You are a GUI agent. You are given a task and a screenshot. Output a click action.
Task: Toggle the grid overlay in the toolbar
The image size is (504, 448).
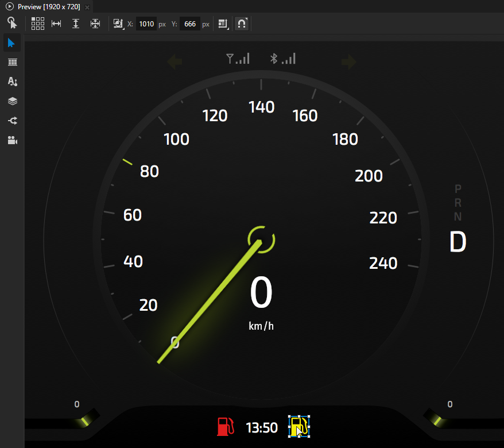tap(37, 24)
